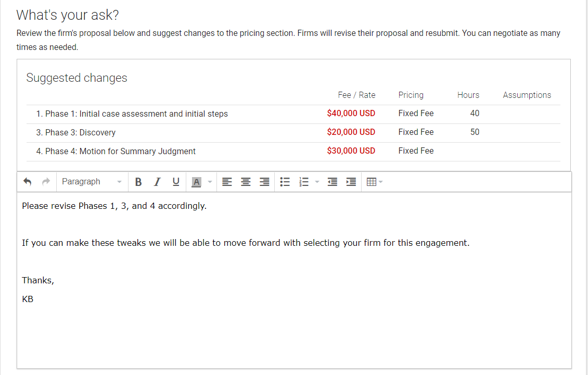
Task: Click the What's your ask? heading
Action: [x=68, y=15]
